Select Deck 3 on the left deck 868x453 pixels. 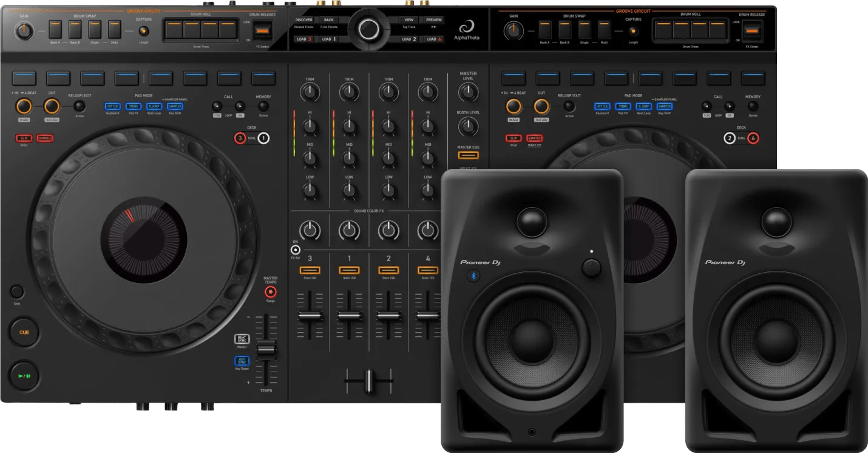click(x=240, y=138)
